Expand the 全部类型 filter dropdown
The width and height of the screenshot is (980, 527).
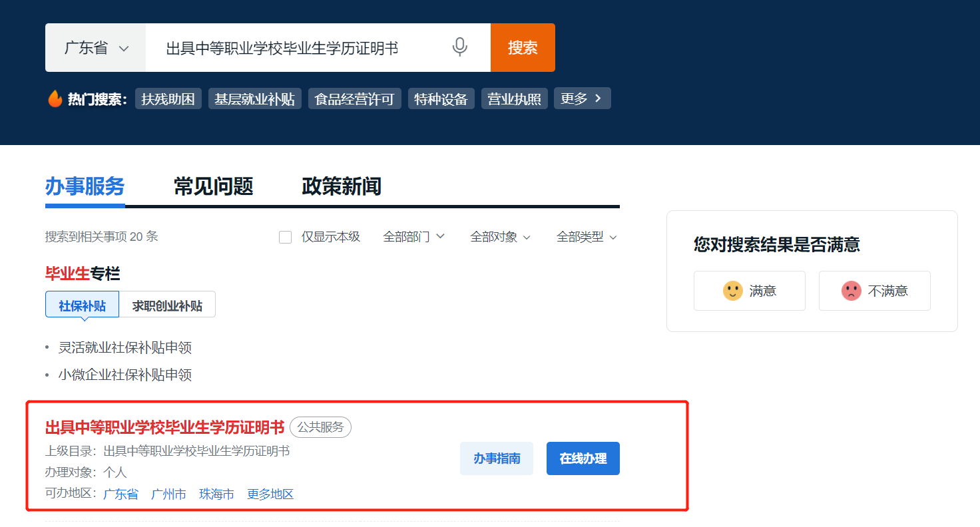click(587, 236)
